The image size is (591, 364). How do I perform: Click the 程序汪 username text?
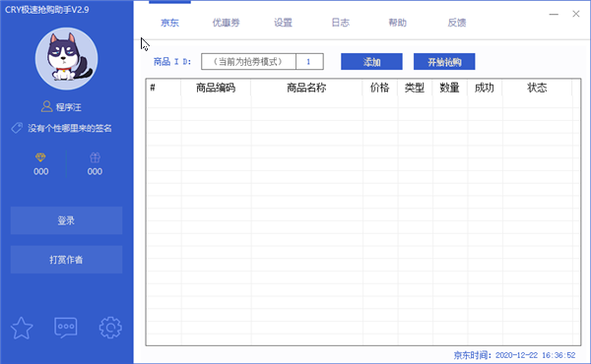point(69,107)
